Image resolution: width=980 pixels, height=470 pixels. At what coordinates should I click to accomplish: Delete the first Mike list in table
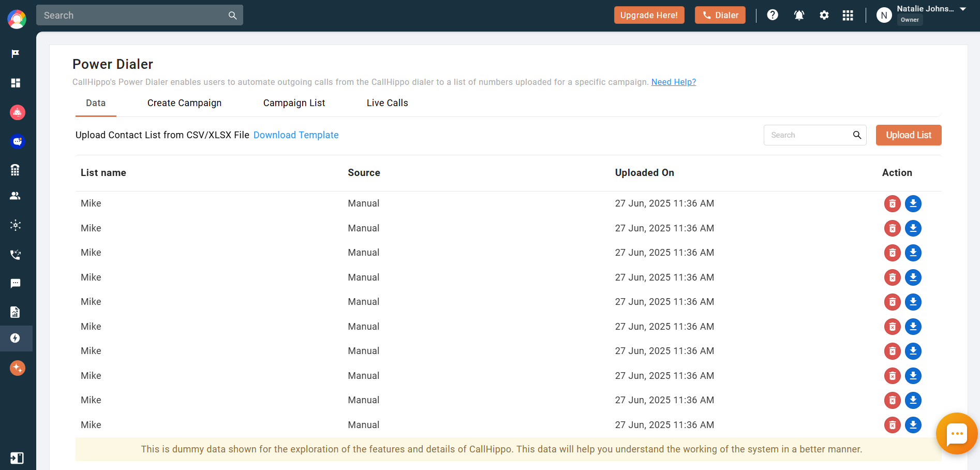pyautogui.click(x=893, y=203)
